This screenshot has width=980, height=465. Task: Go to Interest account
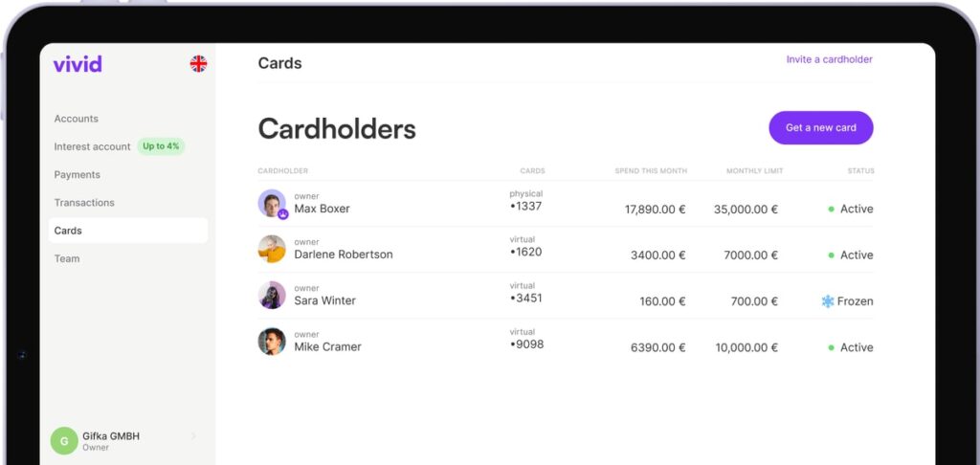click(92, 146)
